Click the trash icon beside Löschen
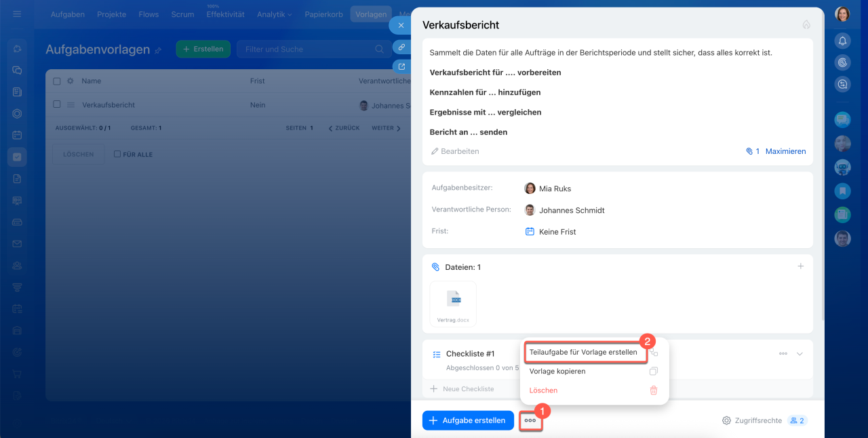 pos(654,391)
